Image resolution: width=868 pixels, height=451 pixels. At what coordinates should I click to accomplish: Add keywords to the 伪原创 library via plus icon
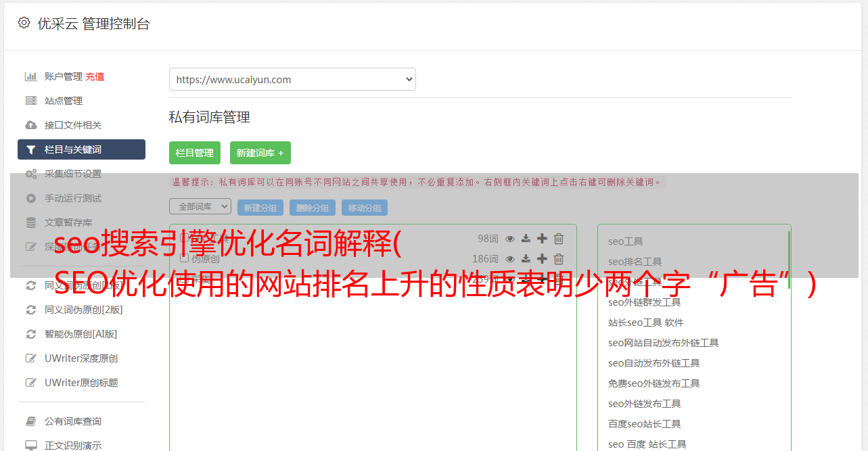(542, 259)
